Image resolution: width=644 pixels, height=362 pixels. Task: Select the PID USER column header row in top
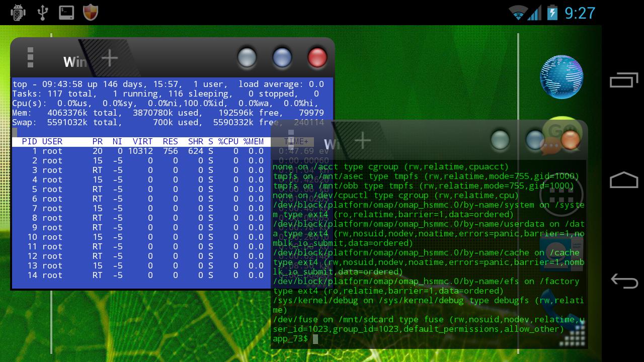tap(163, 142)
